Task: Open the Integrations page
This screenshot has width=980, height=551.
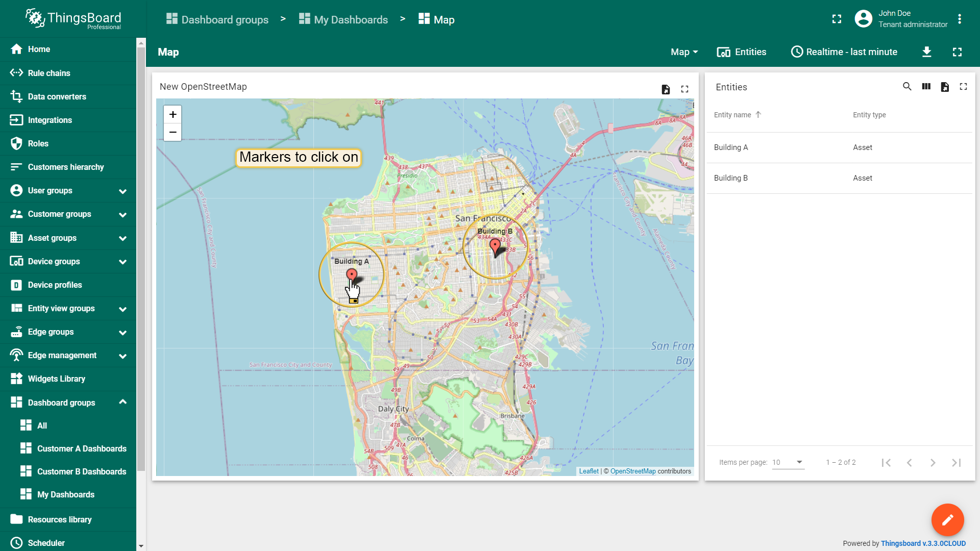Action: [68, 120]
